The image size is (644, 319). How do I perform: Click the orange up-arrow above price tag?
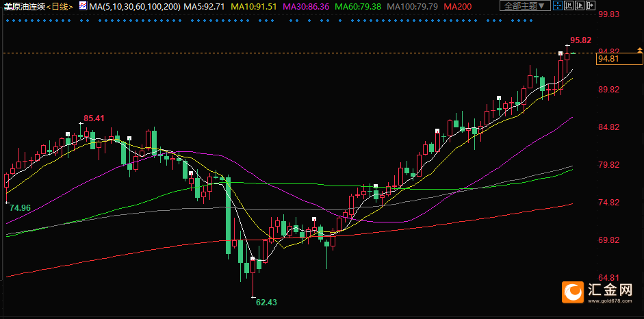[x=639, y=50]
